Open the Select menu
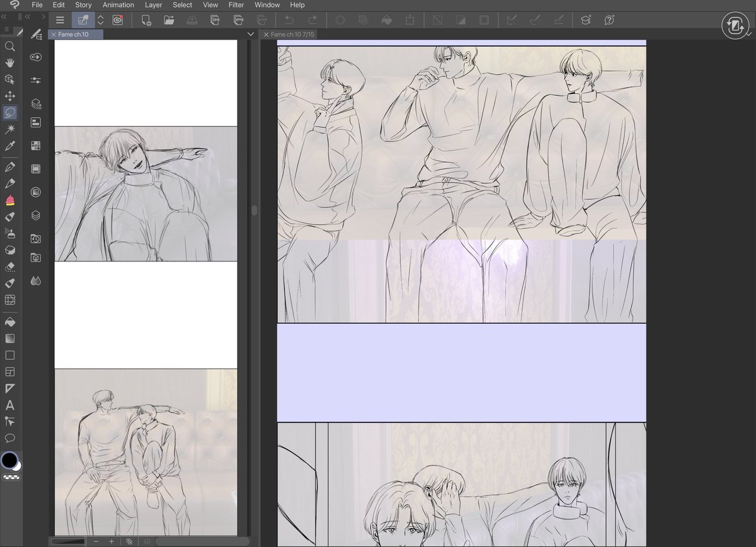This screenshot has height=547, width=756. click(183, 5)
